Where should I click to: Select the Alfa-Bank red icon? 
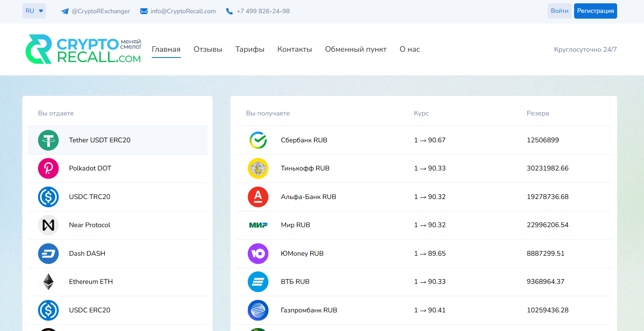[258, 197]
